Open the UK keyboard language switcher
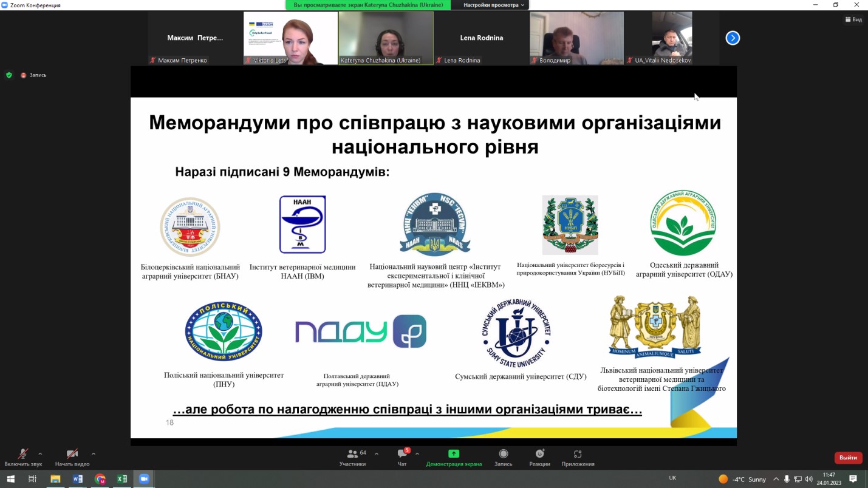This screenshot has height=488, width=868. tap(672, 478)
